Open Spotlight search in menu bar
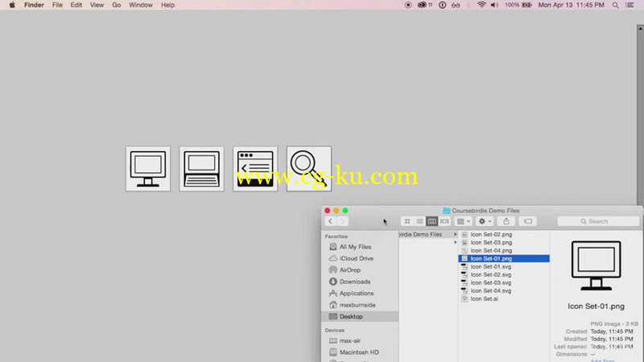Viewport: 644px width, 362px height. [615, 5]
